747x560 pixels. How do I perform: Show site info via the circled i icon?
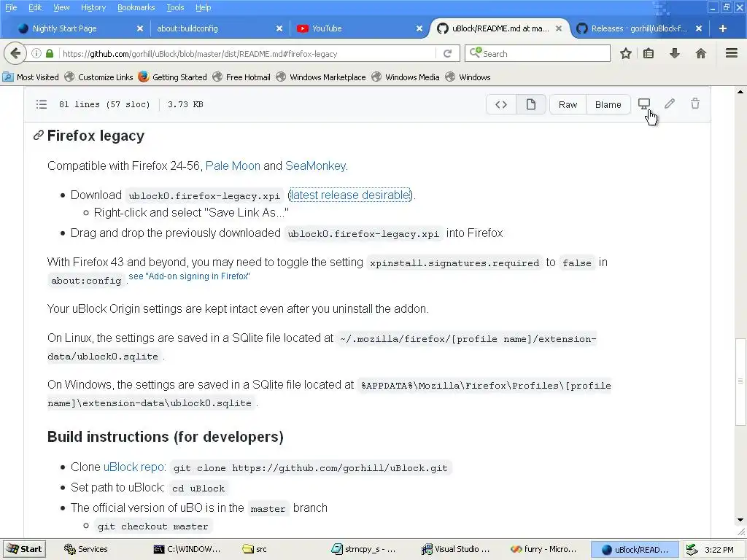click(36, 54)
